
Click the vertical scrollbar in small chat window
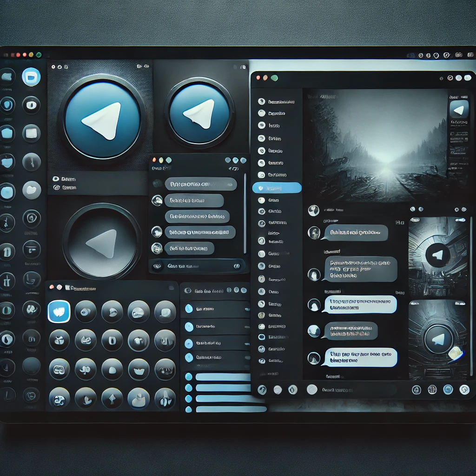[x=245, y=213]
